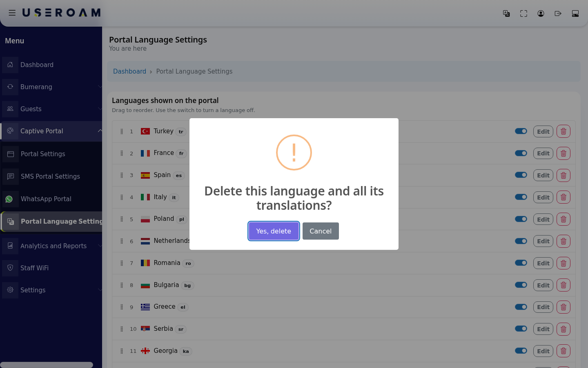Expand the Guests menu

(51, 109)
